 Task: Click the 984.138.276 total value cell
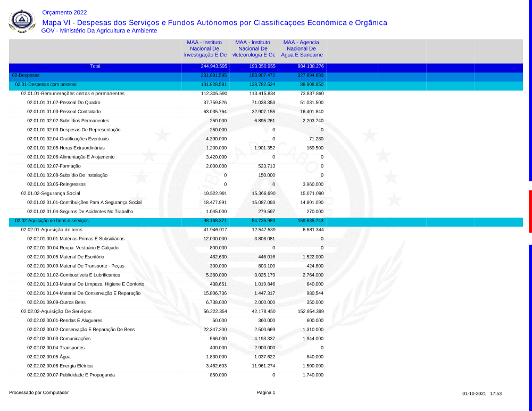coord(311,66)
